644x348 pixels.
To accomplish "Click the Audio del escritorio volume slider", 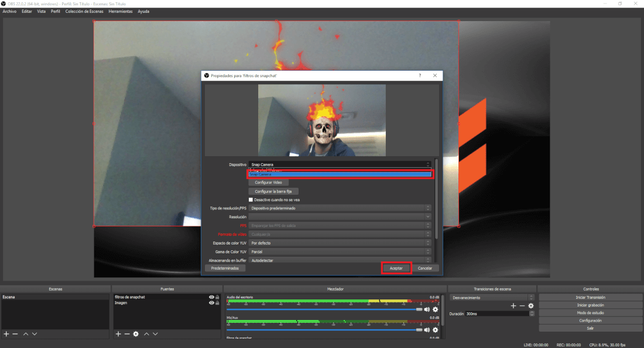I will point(324,309).
